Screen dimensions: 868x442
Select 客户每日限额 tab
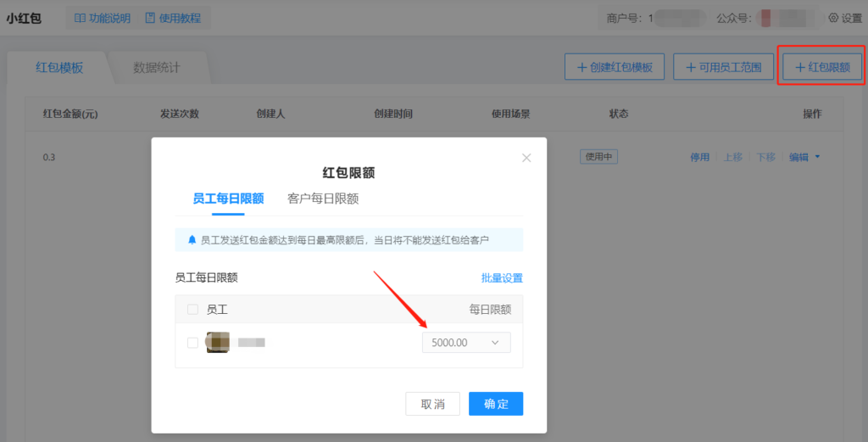(323, 199)
